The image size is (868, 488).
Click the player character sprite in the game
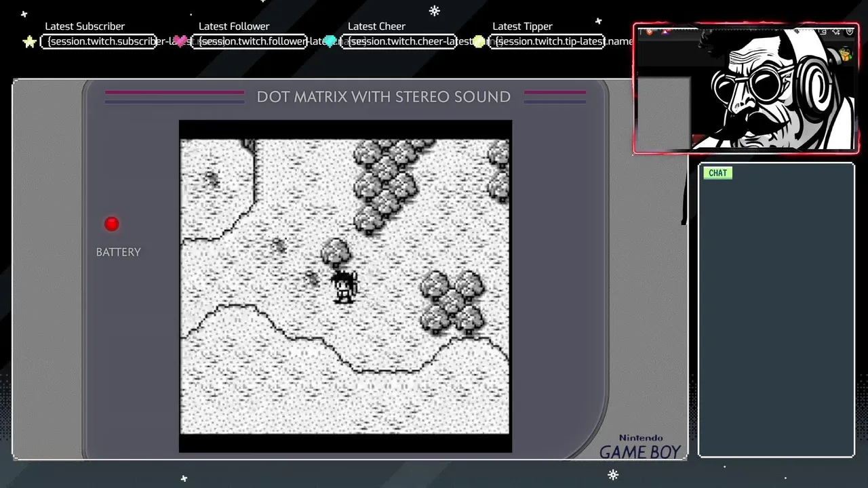click(x=344, y=286)
